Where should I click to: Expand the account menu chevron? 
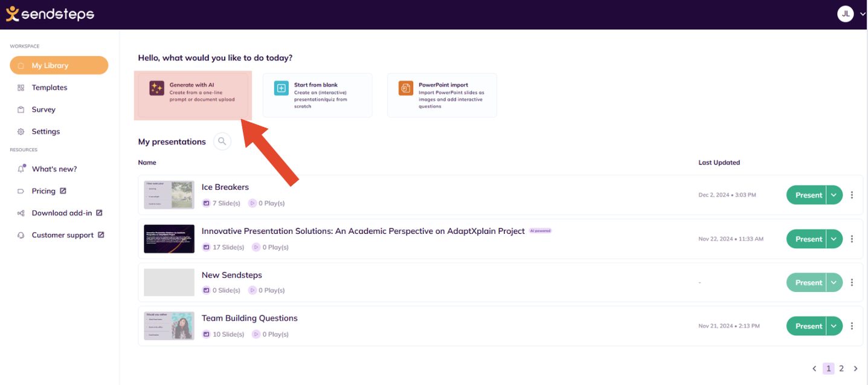[x=862, y=15]
